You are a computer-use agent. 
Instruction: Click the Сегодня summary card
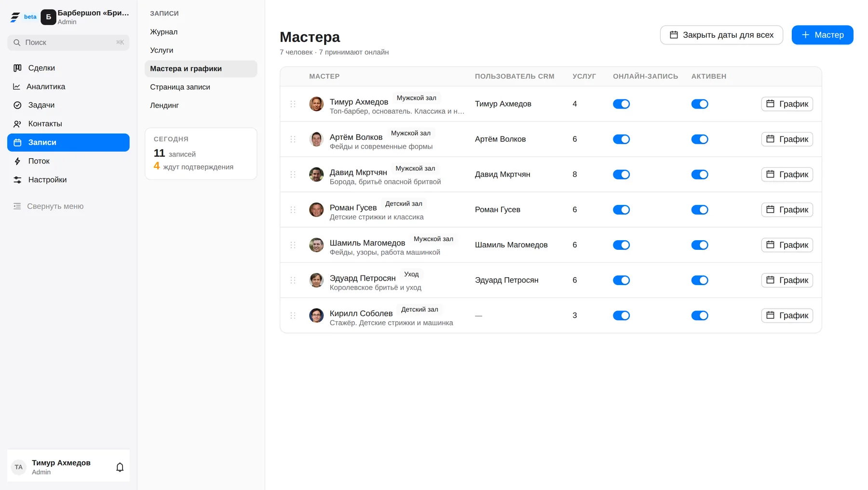click(x=201, y=154)
